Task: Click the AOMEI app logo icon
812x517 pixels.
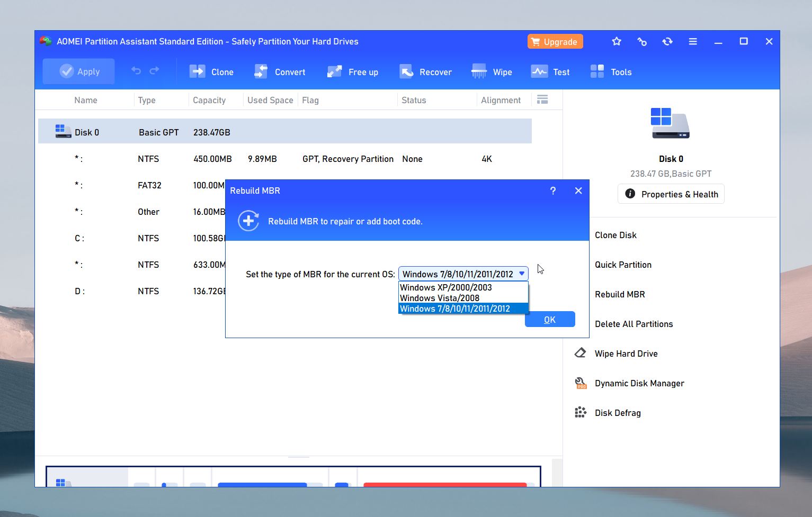Action: click(46, 41)
